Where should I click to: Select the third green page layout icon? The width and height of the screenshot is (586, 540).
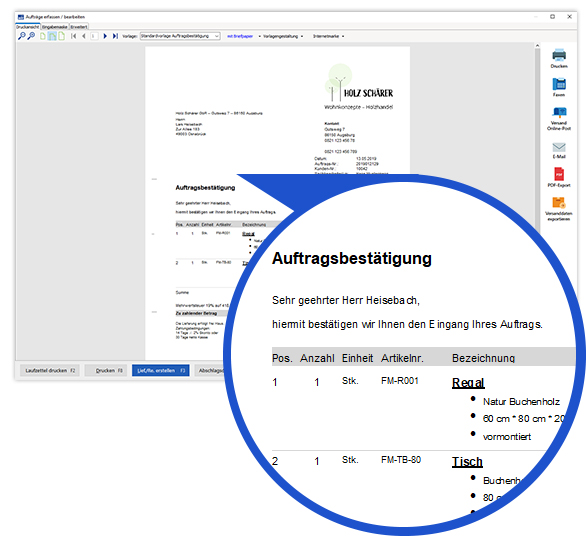pyautogui.click(x=62, y=36)
